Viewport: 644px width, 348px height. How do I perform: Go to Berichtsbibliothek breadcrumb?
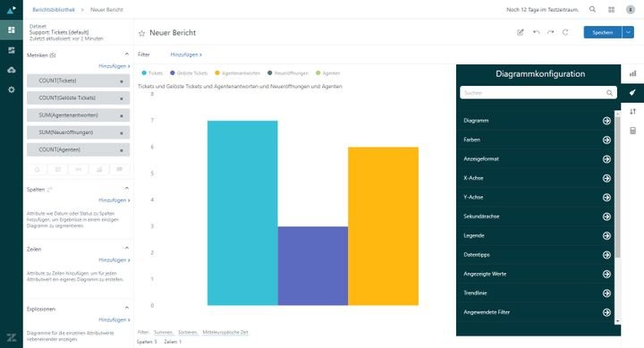pos(54,10)
